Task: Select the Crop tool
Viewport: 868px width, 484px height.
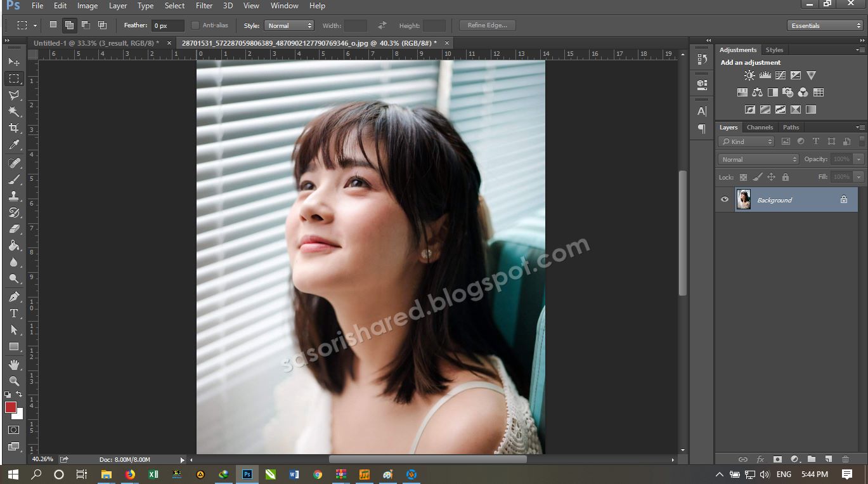Action: pyautogui.click(x=14, y=128)
